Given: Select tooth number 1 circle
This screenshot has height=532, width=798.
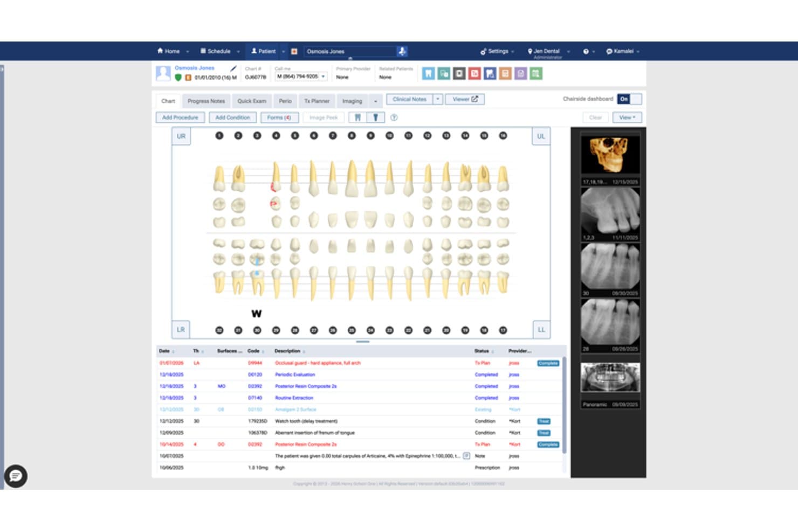Looking at the screenshot, I should pos(219,136).
